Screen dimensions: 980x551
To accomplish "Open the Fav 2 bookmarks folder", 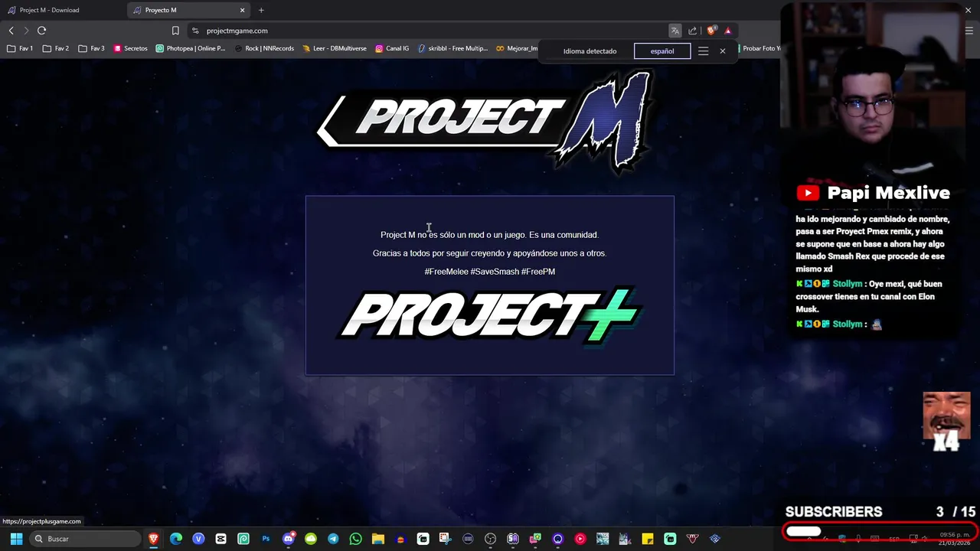I will 56,48.
